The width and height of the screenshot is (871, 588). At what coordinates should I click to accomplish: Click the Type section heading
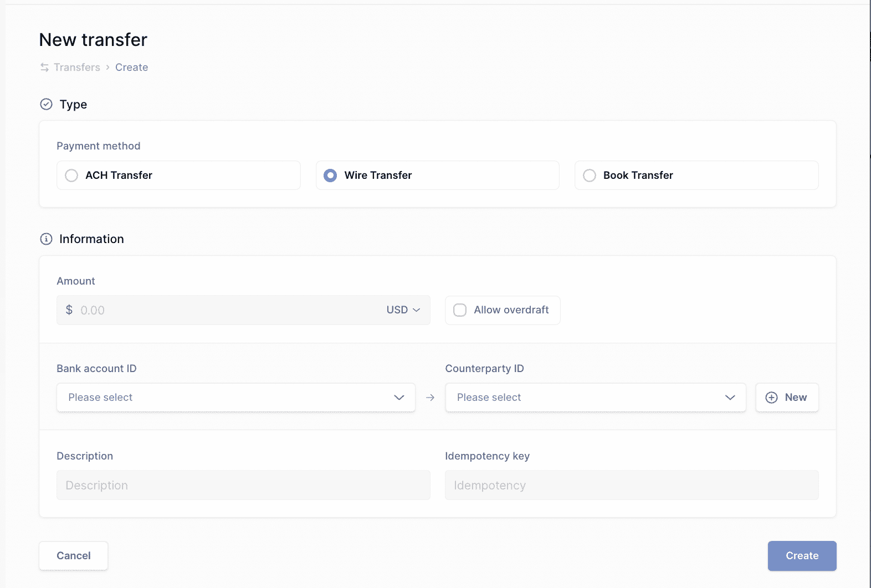point(73,104)
